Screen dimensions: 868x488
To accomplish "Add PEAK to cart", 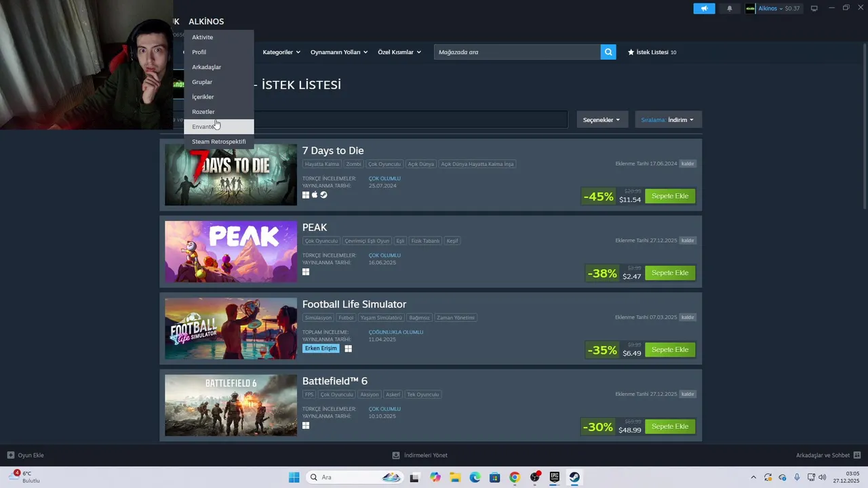I will (x=670, y=272).
